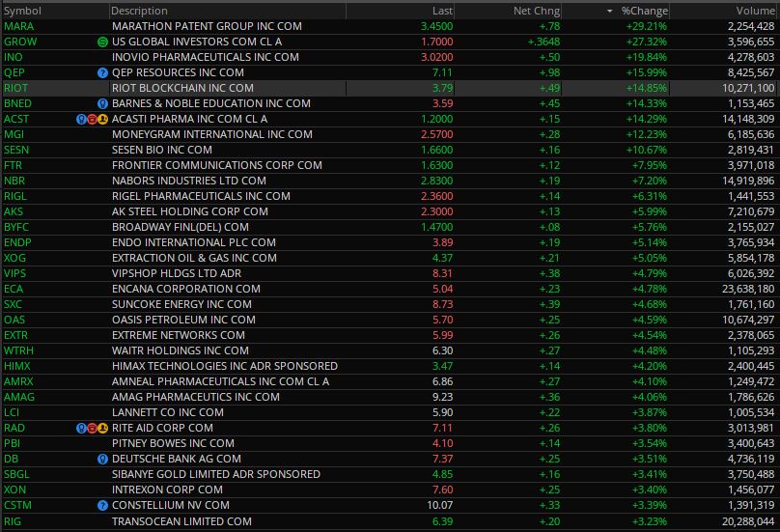Screen dimensions: 780x532
Task: Click the +3.23% change for RIG
Action: [x=650, y=521]
